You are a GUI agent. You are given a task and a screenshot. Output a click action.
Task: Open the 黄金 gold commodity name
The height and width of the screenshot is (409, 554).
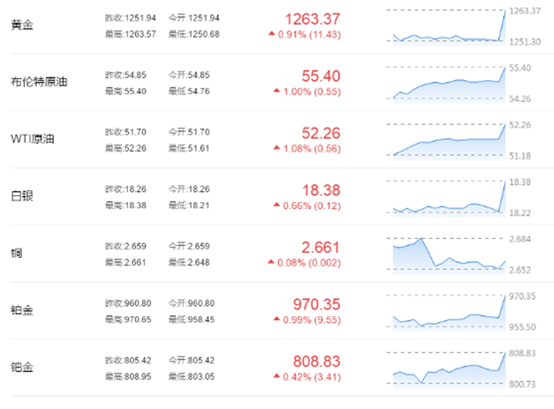pyautogui.click(x=22, y=25)
